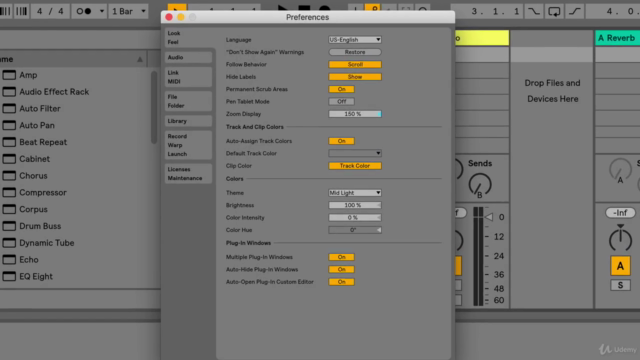
Task: Open the Theme dropdown
Action: pos(355,193)
